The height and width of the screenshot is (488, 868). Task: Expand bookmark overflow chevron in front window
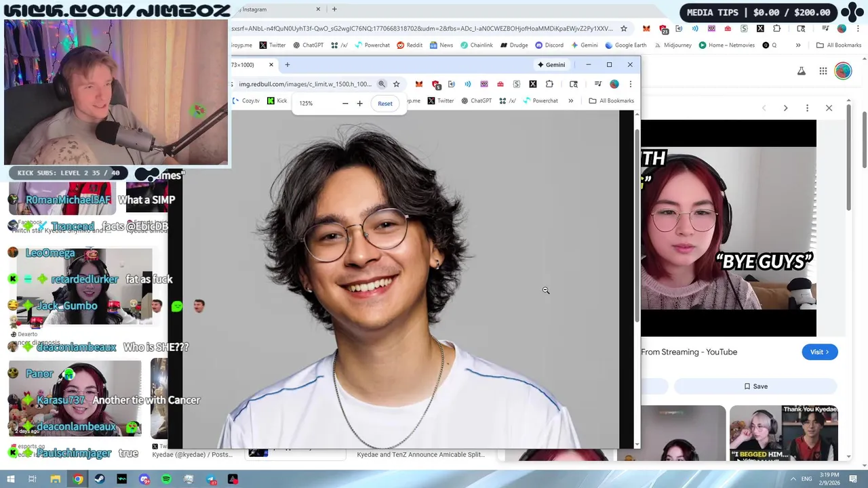tap(571, 101)
